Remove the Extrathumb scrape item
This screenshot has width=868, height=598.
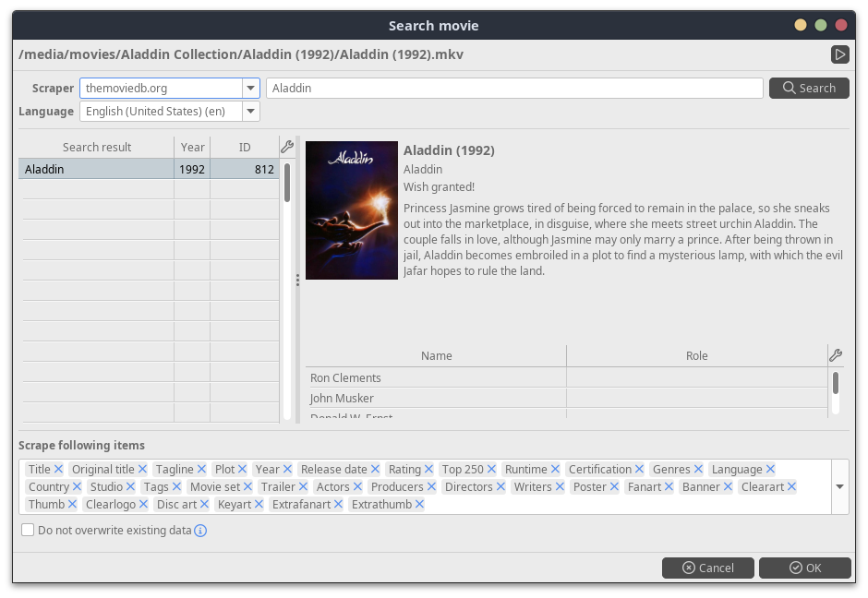(x=419, y=505)
